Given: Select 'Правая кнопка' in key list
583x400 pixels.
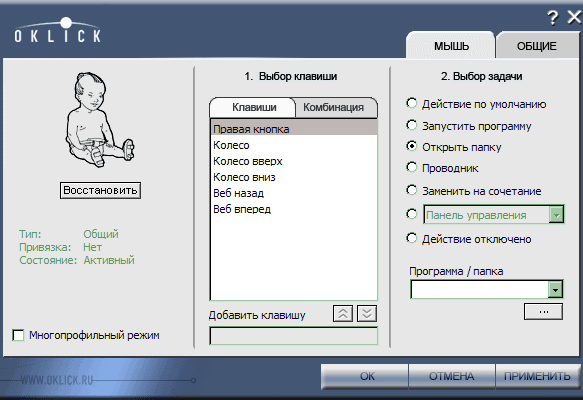Looking at the screenshot, I should tap(294, 129).
